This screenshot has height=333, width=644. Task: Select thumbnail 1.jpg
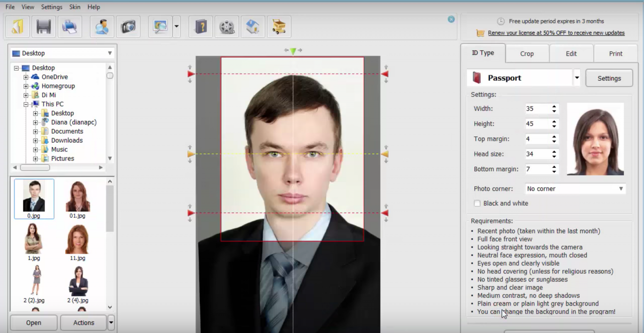point(34,242)
